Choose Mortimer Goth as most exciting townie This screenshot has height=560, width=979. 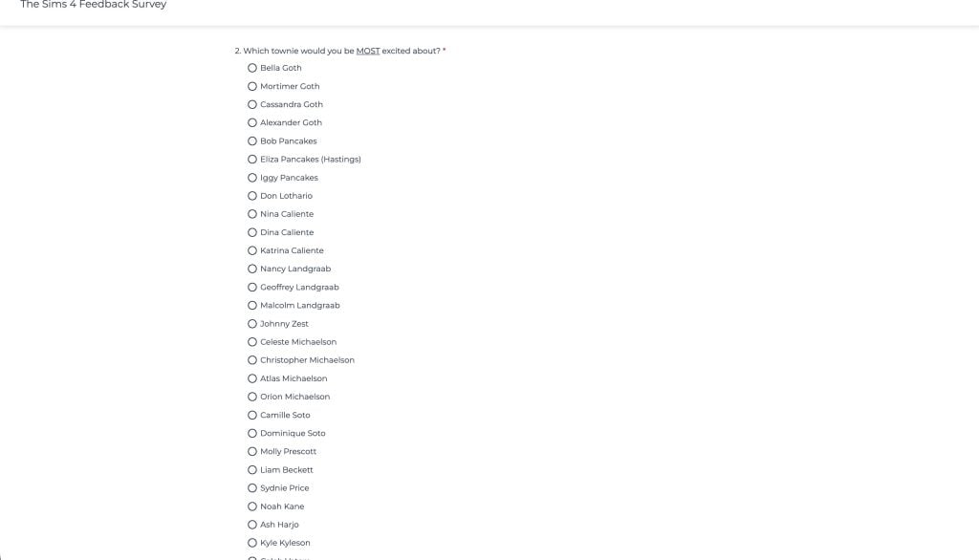[252, 86]
